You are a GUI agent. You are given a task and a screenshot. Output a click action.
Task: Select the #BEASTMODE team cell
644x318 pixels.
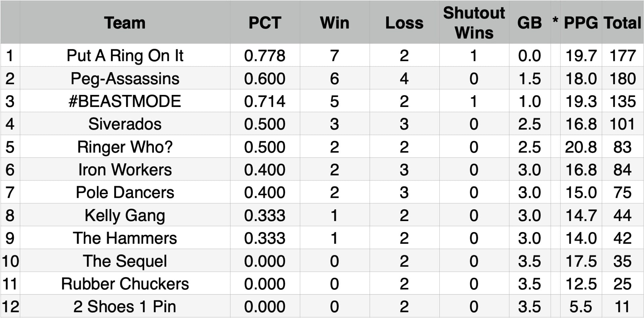click(x=125, y=101)
